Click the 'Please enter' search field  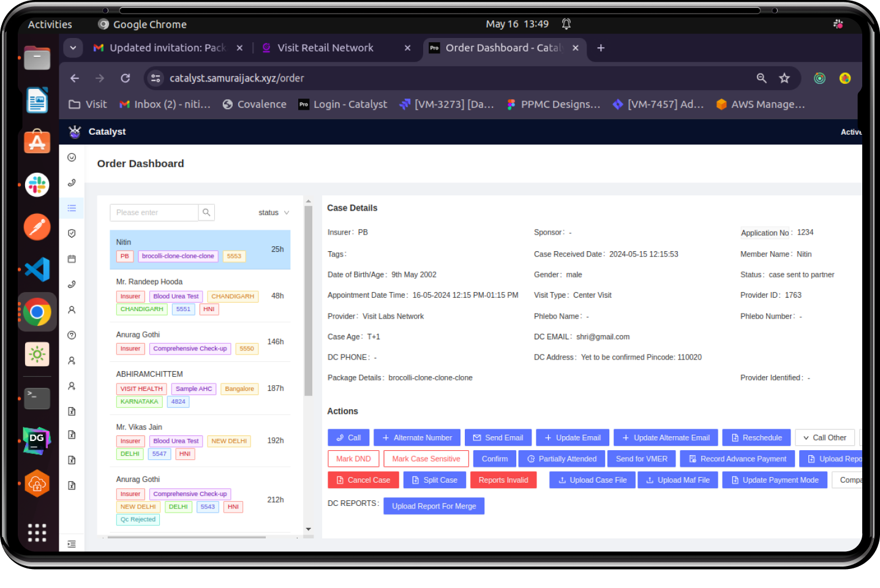[154, 213]
